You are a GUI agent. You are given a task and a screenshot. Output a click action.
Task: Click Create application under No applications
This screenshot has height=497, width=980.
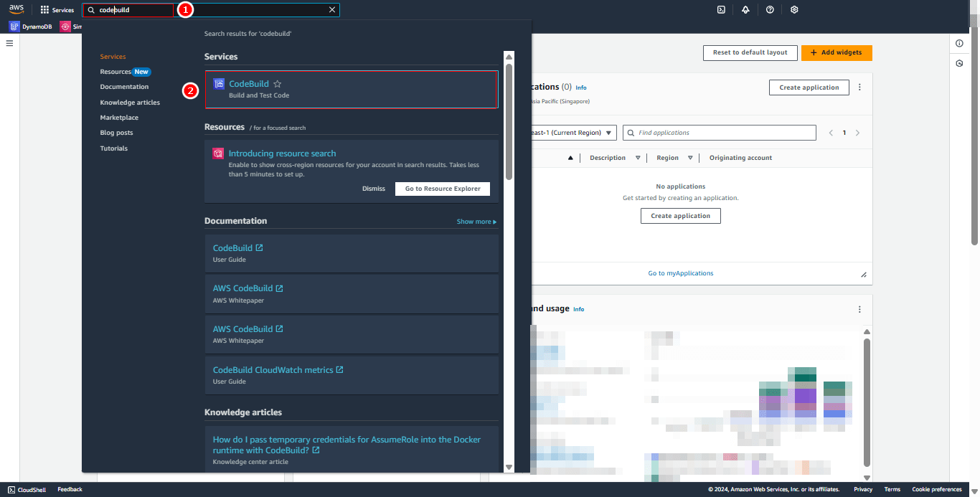[680, 216]
